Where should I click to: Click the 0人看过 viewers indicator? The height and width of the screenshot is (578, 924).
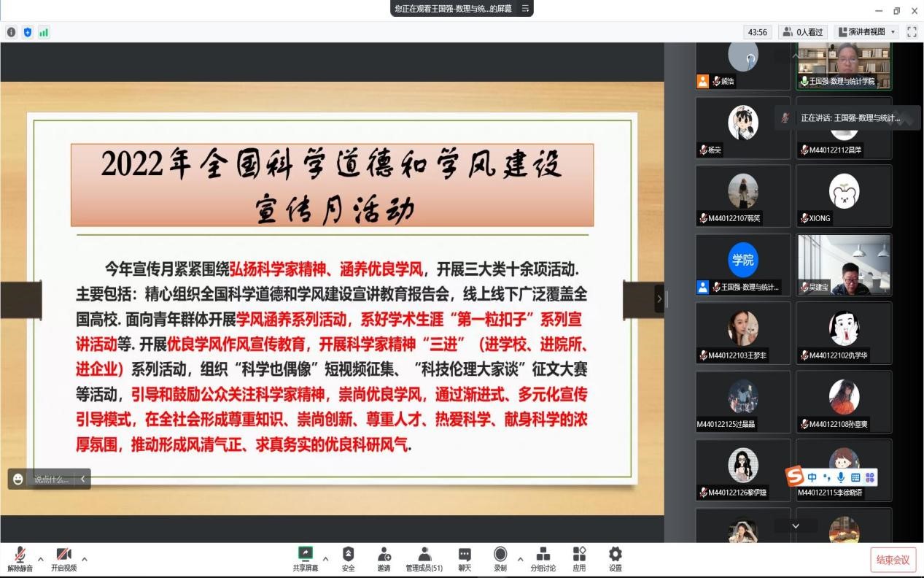click(x=802, y=32)
